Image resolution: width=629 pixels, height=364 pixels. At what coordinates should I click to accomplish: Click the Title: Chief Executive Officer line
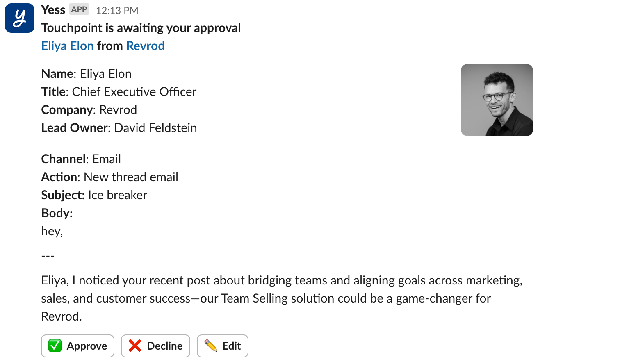119,92
